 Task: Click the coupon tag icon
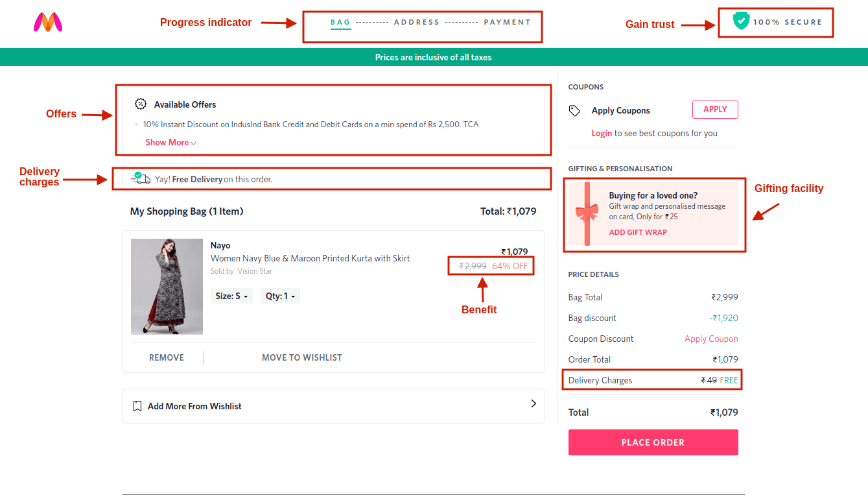coord(574,110)
